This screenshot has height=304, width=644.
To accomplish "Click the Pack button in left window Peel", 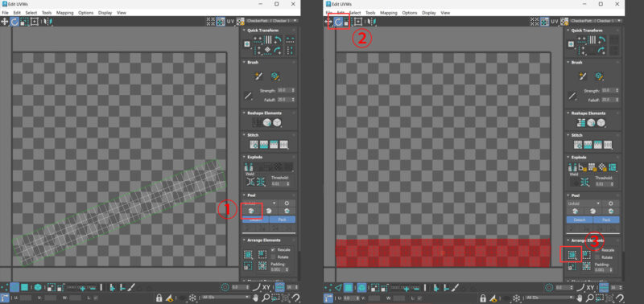I will click(283, 220).
